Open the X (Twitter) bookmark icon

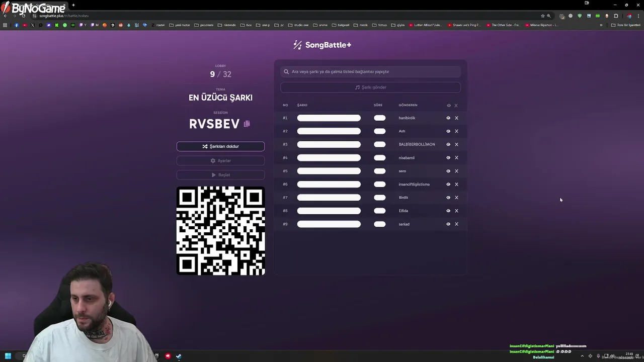[33, 25]
